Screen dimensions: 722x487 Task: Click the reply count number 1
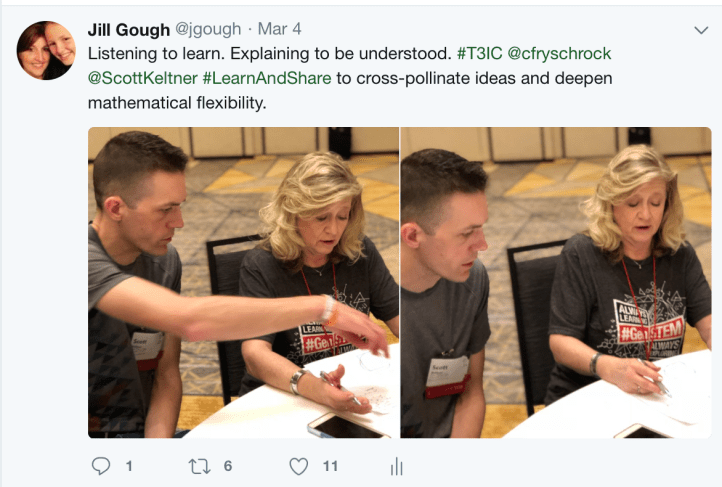coord(129,466)
